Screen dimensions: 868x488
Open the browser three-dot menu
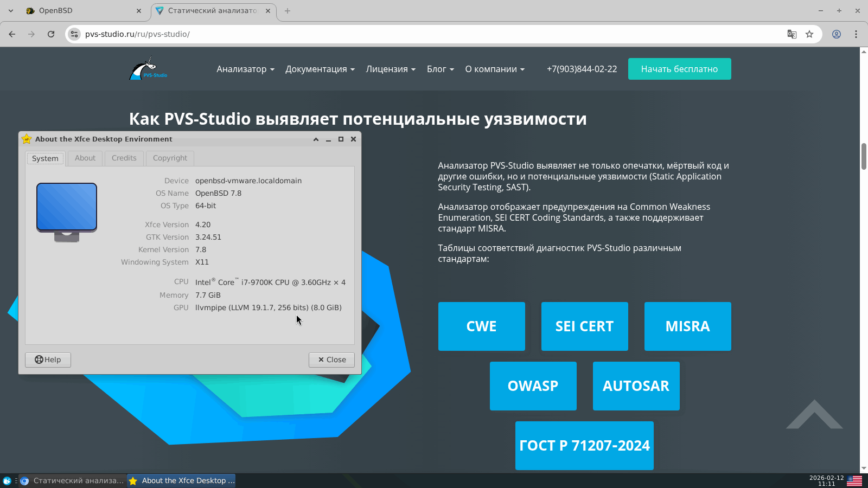857,34
